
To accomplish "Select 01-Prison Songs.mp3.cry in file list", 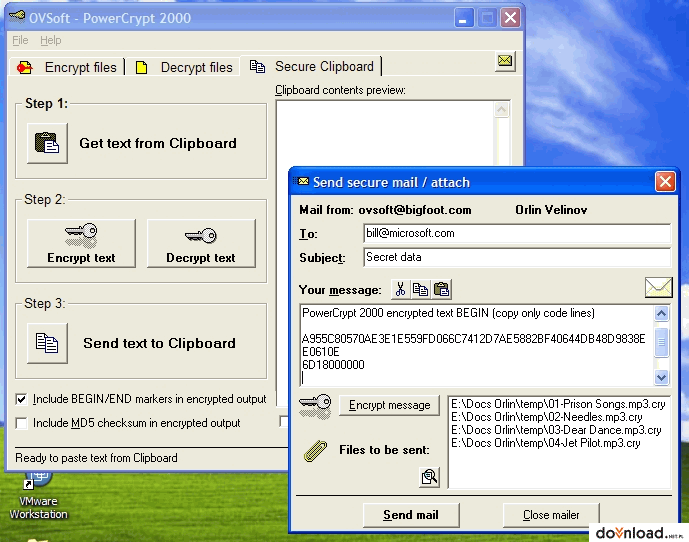I will 558,404.
